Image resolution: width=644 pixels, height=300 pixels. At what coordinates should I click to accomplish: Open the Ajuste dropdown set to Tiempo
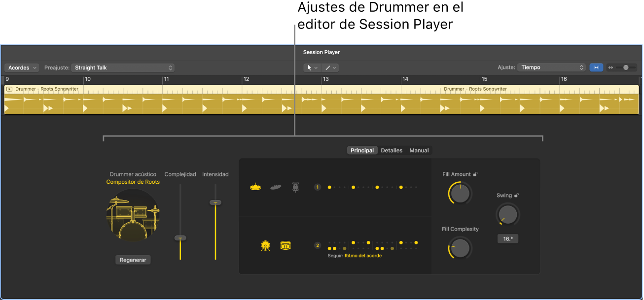click(x=551, y=67)
